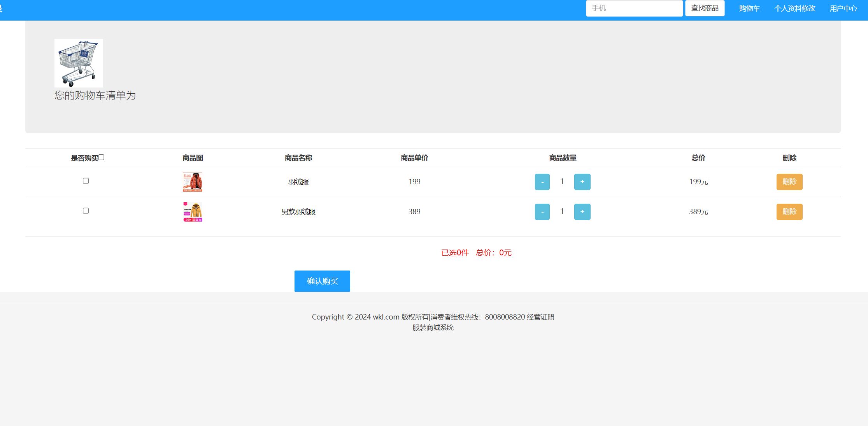Check the 男款羽绒服 row purchase checkbox
Viewport: 868px width, 426px height.
point(86,211)
